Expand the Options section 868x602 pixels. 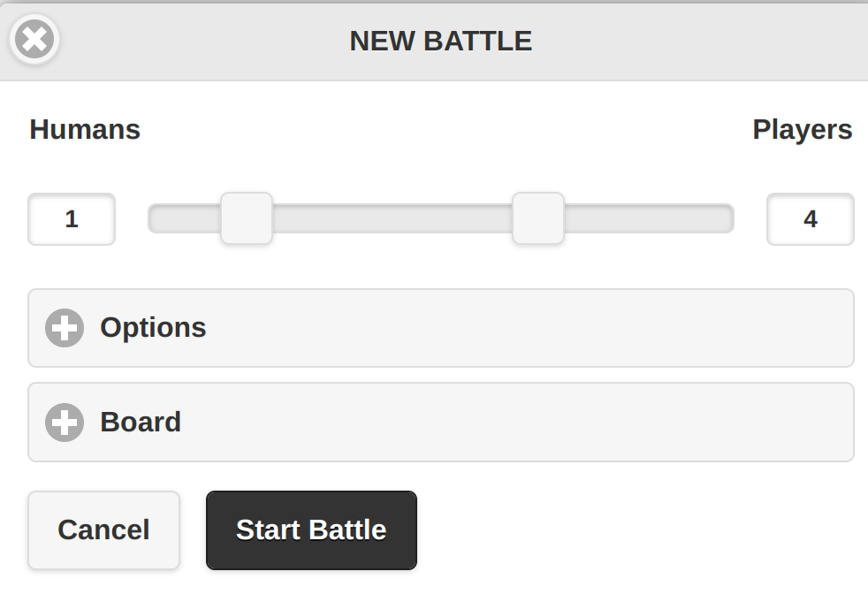click(x=440, y=328)
